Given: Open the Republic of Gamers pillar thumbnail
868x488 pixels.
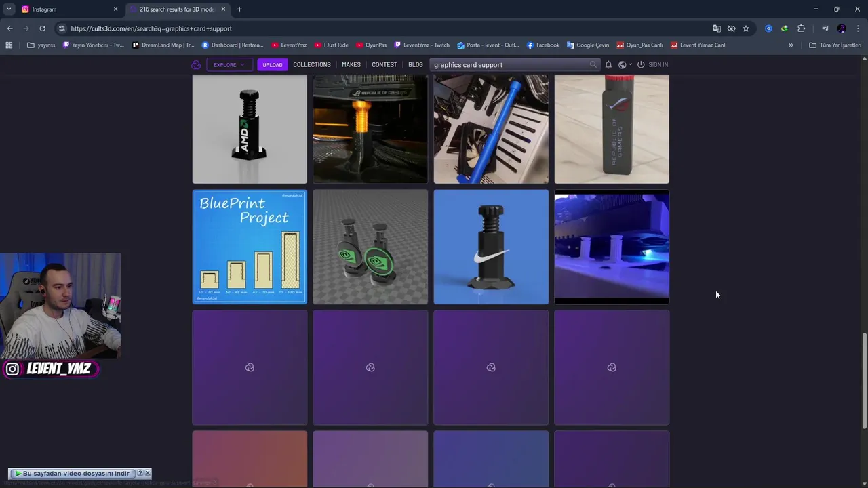Looking at the screenshot, I should click(612, 129).
